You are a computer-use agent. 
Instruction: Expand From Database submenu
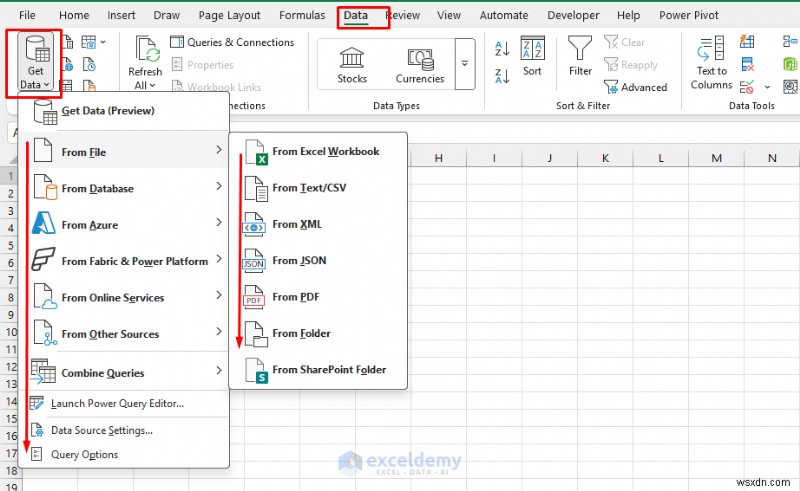pyautogui.click(x=124, y=188)
